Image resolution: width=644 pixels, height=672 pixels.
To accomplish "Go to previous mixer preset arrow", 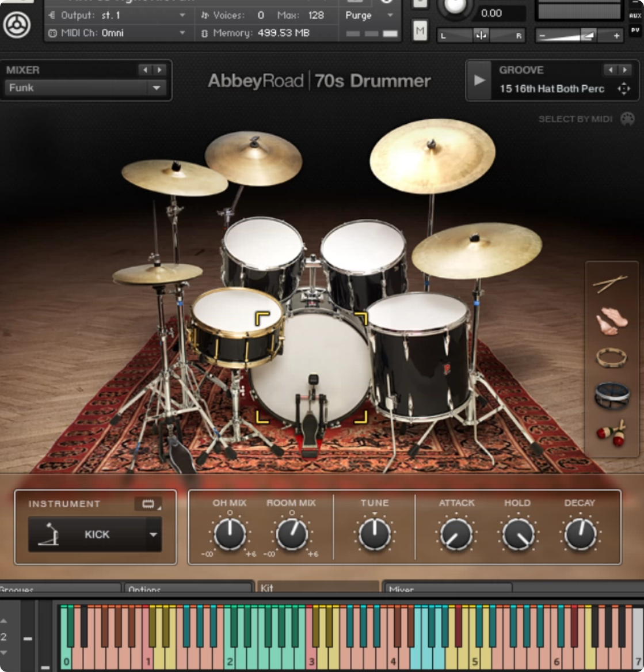I will 146,70.
